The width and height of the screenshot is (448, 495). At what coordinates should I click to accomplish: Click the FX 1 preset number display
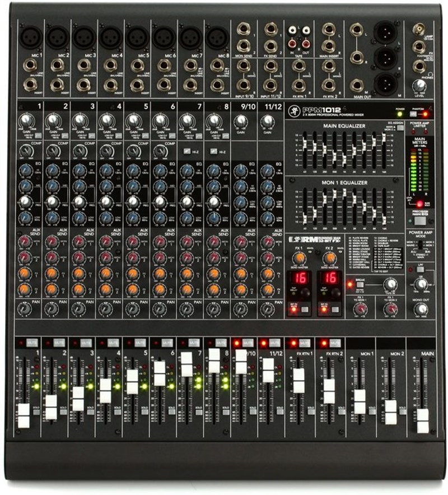pyautogui.click(x=300, y=278)
